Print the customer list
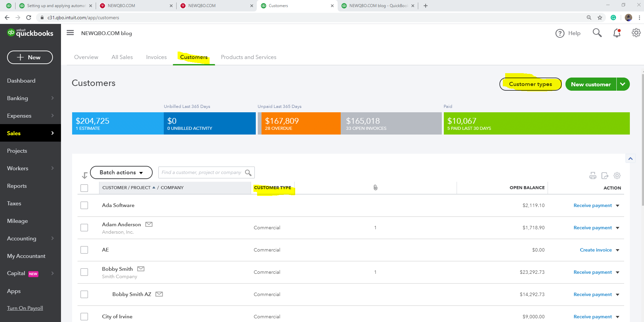The height and width of the screenshot is (322, 644). 593,175
